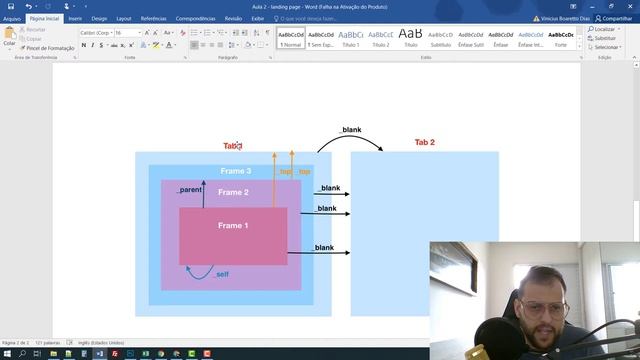The width and height of the screenshot is (640, 360).
Task: Switch to the Inserir tab
Action: tap(75, 19)
